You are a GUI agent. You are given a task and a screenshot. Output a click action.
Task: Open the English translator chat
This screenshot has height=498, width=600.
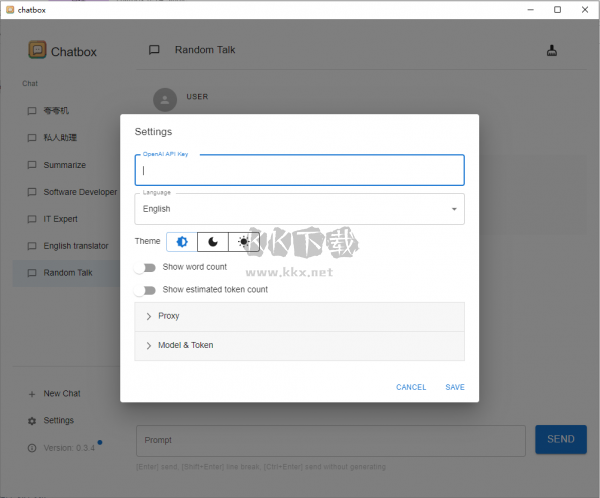[75, 246]
